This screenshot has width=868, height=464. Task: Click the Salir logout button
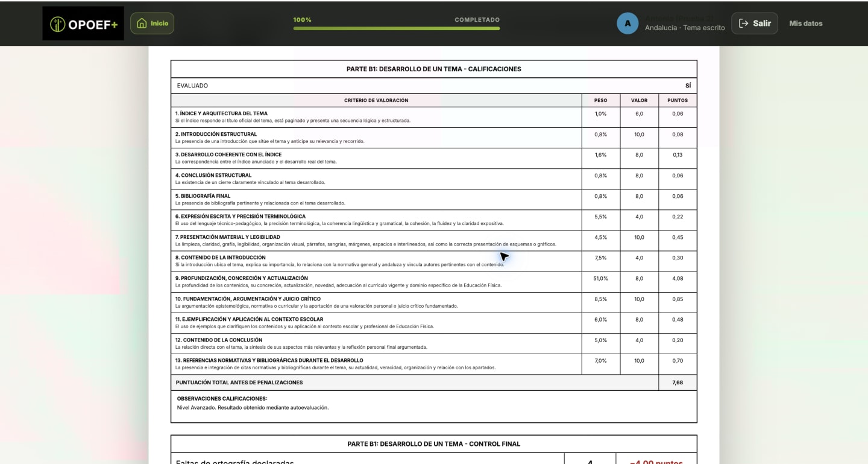click(x=755, y=24)
